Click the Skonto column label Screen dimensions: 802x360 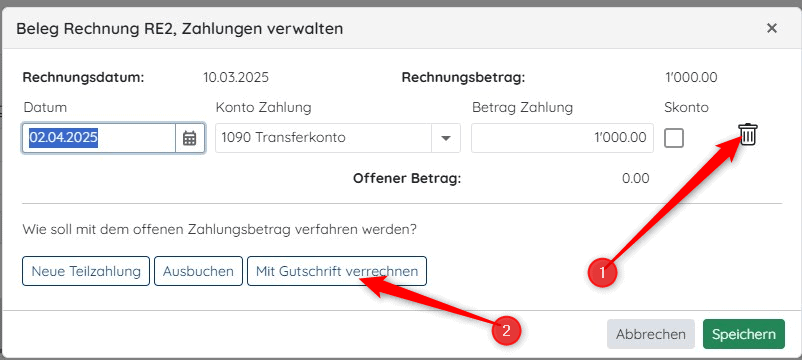pos(686,107)
